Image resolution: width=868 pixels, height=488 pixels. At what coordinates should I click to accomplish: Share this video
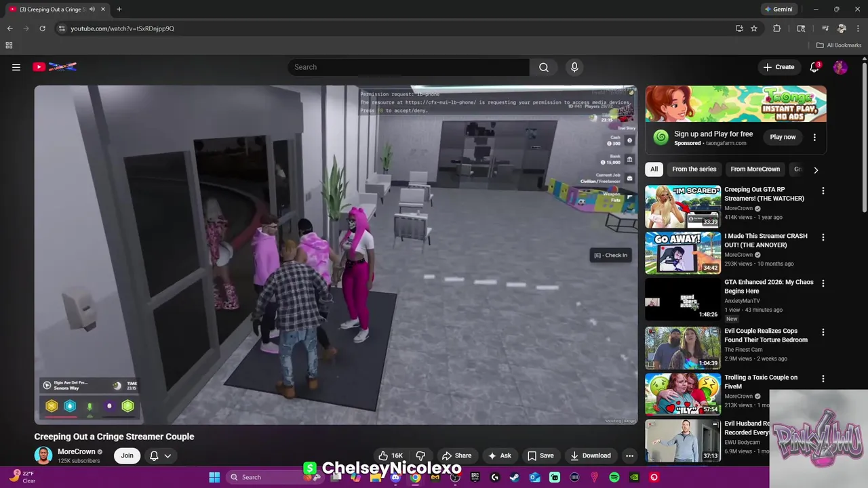point(456,455)
